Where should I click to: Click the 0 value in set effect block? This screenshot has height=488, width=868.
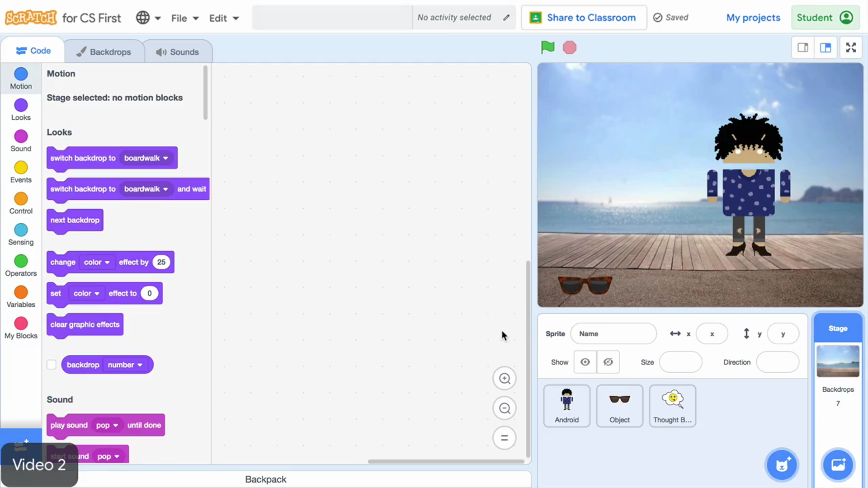click(149, 293)
